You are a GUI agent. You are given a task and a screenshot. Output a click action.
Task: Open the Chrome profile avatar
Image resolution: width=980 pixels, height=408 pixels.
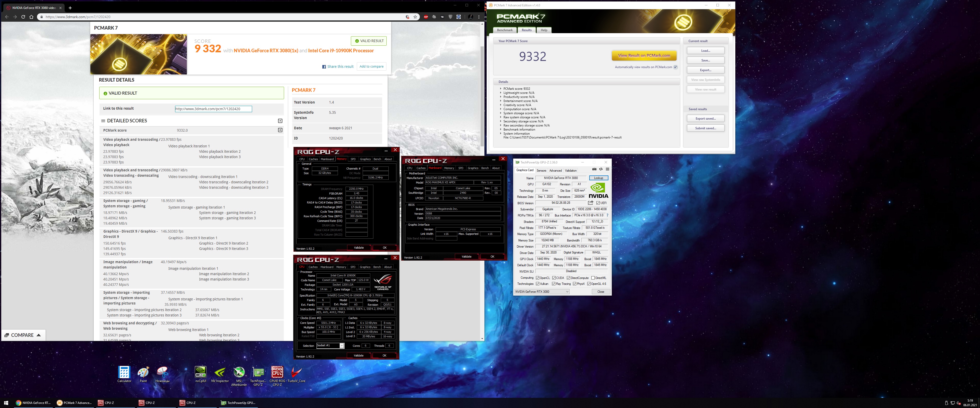[471, 17]
